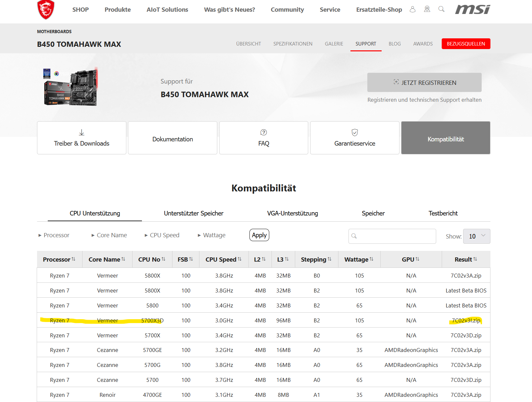Click the shield Garantieservice icon

[355, 132]
